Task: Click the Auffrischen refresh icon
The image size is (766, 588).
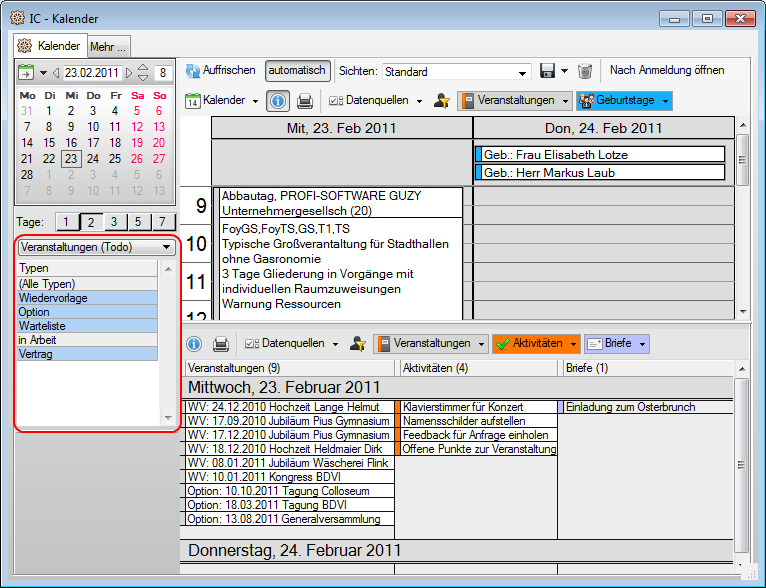Action: [193, 71]
